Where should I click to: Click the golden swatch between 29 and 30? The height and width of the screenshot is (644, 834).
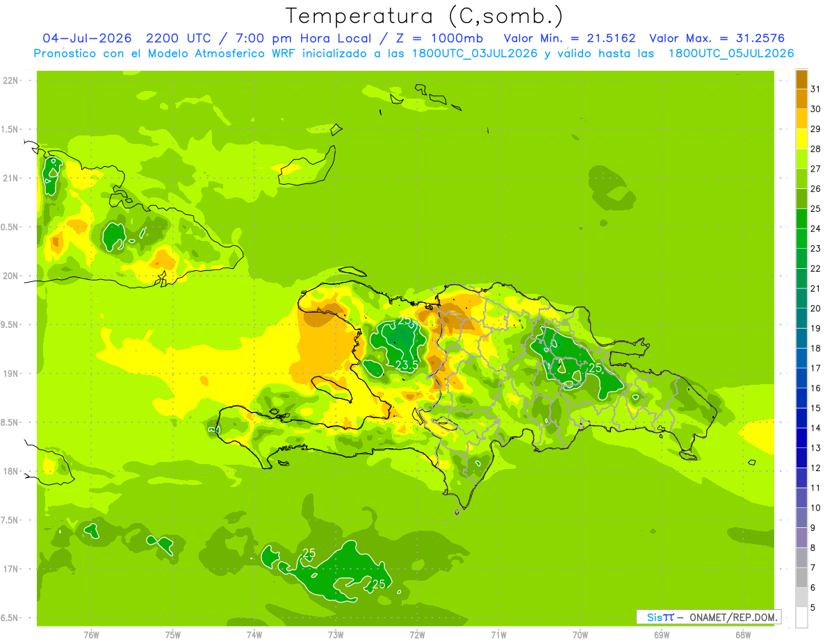point(801,119)
